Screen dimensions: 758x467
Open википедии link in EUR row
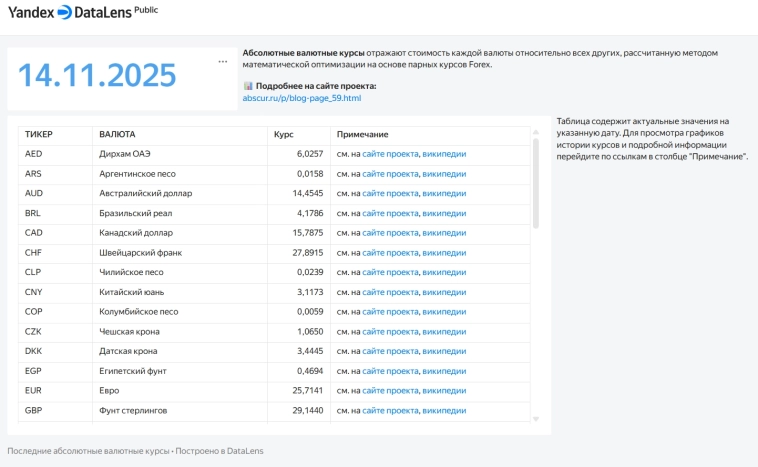[444, 391]
